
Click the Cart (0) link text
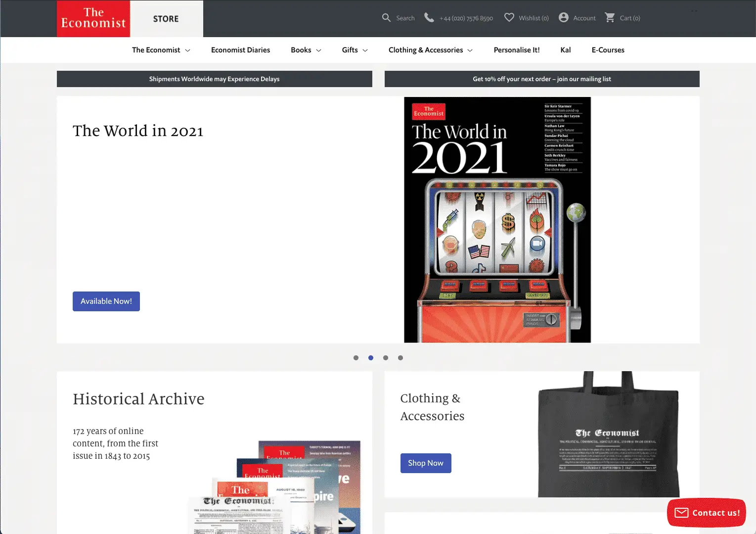tap(630, 18)
